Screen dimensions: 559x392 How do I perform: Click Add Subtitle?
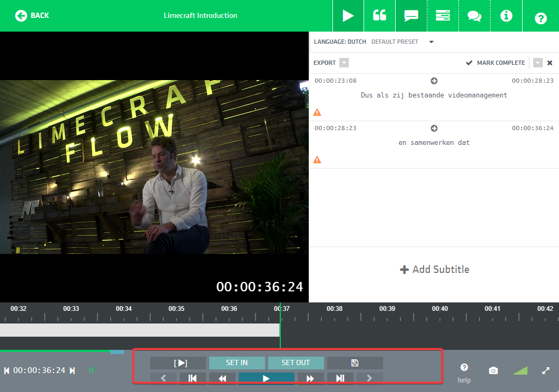coord(434,269)
